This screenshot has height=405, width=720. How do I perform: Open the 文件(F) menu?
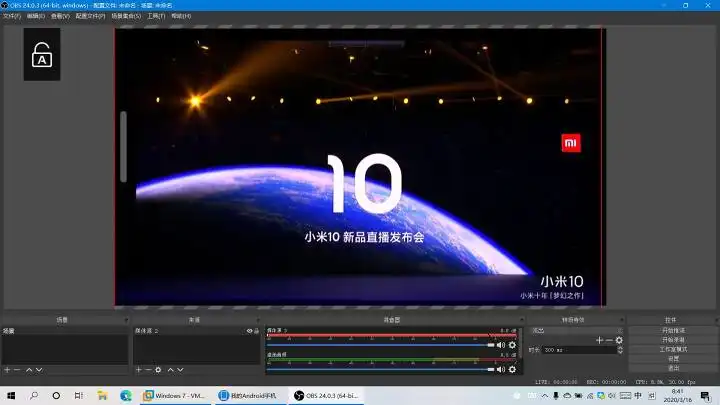[x=12, y=16]
